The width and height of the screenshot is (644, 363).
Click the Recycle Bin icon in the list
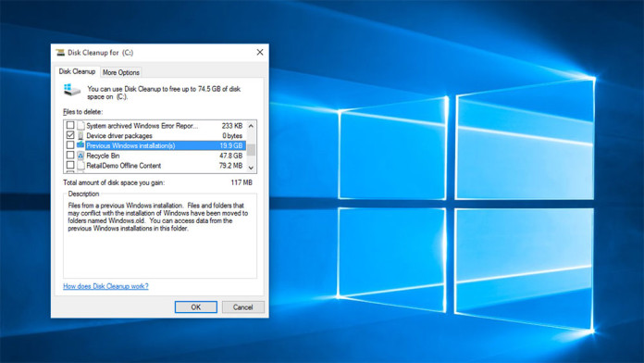pyautogui.click(x=80, y=156)
